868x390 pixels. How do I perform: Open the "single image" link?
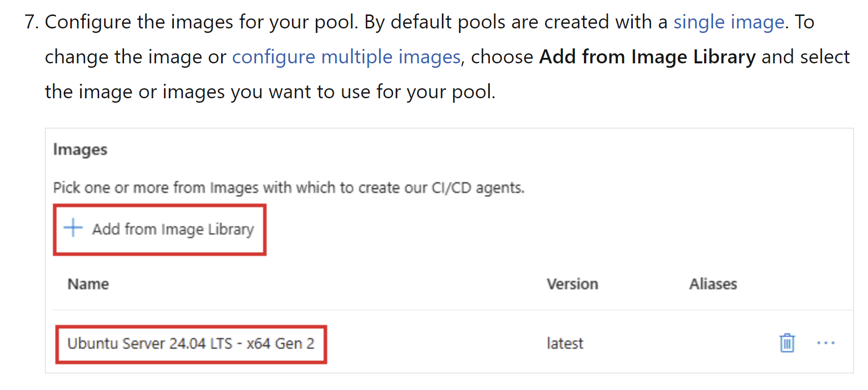point(729,22)
